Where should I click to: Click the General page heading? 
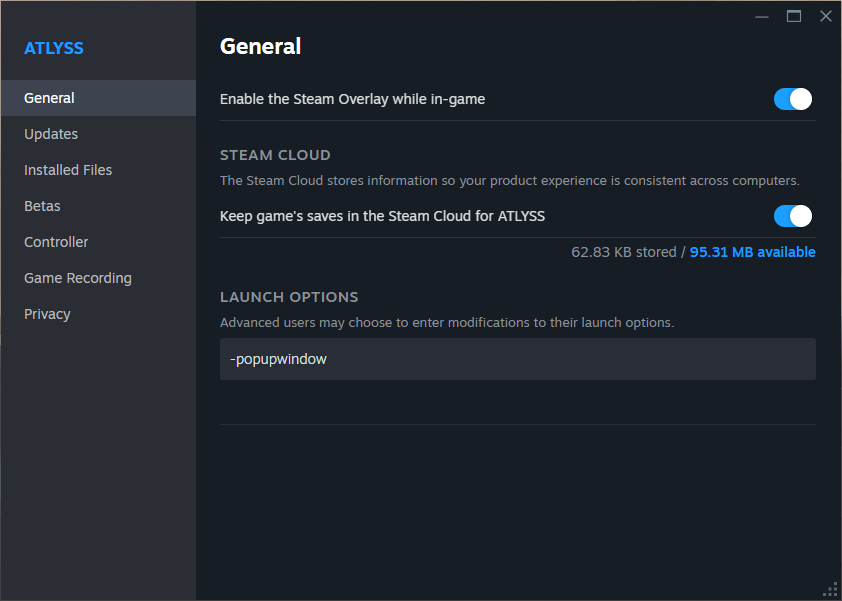click(x=260, y=46)
